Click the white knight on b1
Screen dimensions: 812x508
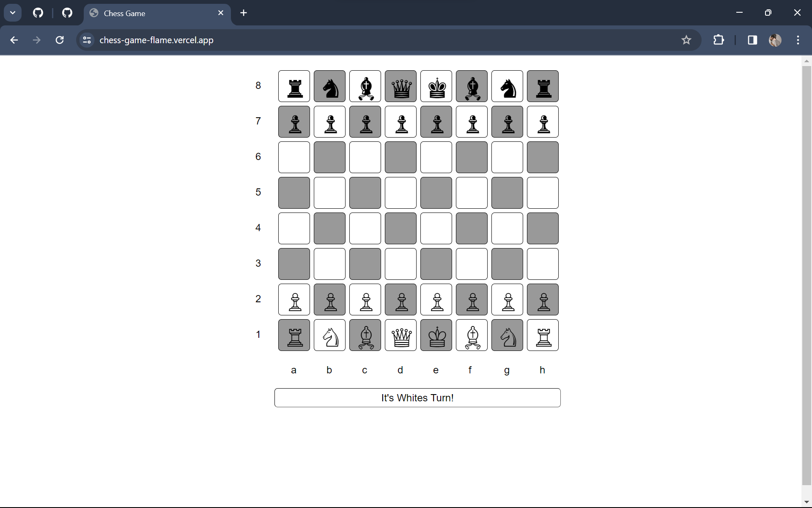329,335
